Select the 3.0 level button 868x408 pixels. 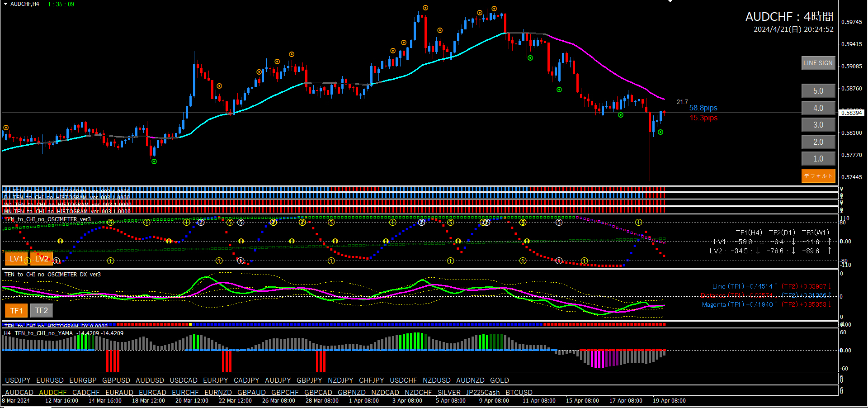tap(818, 125)
